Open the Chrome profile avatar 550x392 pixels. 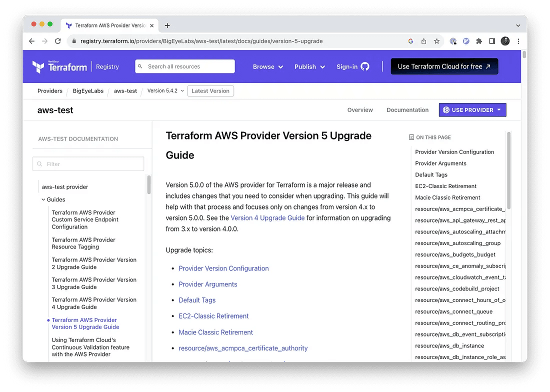(505, 41)
